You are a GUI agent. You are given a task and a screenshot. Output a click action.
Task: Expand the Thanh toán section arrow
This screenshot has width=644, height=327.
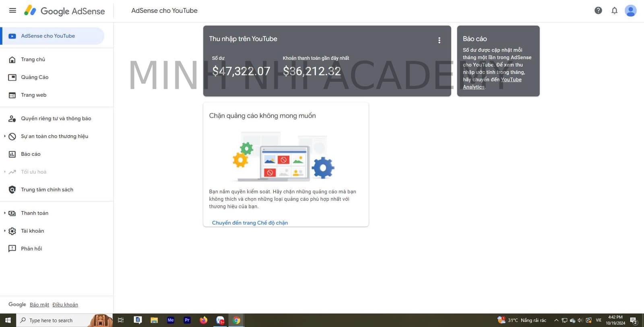4,213
